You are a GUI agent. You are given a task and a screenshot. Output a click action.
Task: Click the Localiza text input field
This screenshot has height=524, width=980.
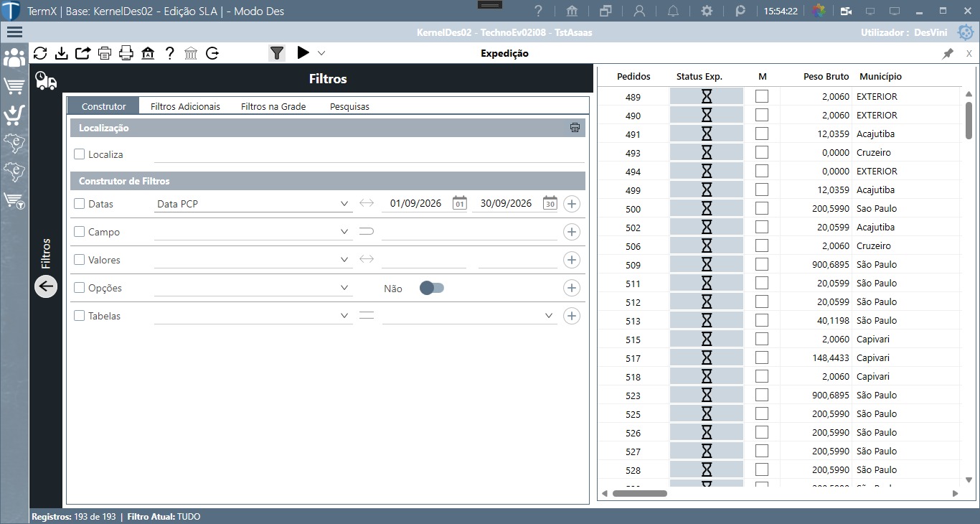coord(369,154)
